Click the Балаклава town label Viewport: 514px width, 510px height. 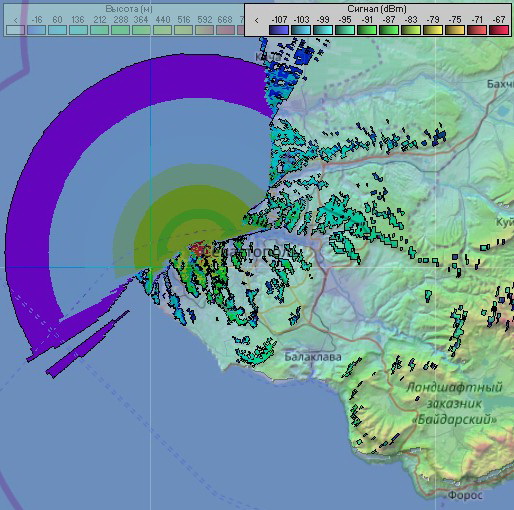tap(313, 357)
